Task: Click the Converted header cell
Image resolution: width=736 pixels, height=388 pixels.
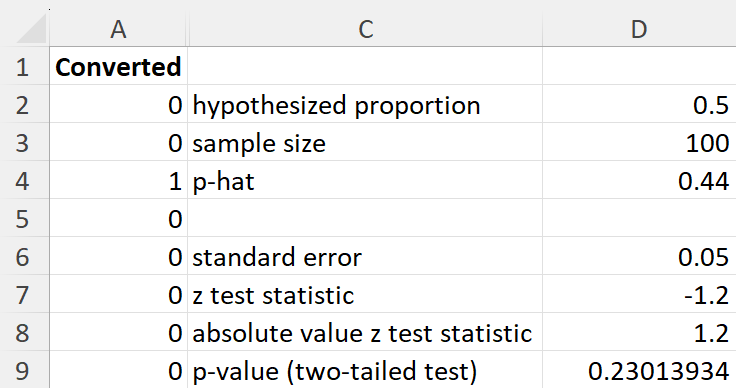Action: coord(118,66)
